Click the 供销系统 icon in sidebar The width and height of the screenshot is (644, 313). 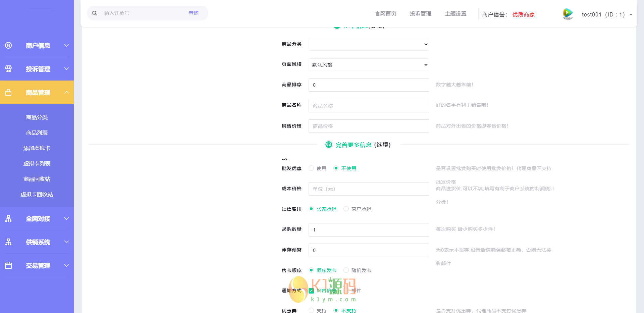tap(8, 242)
